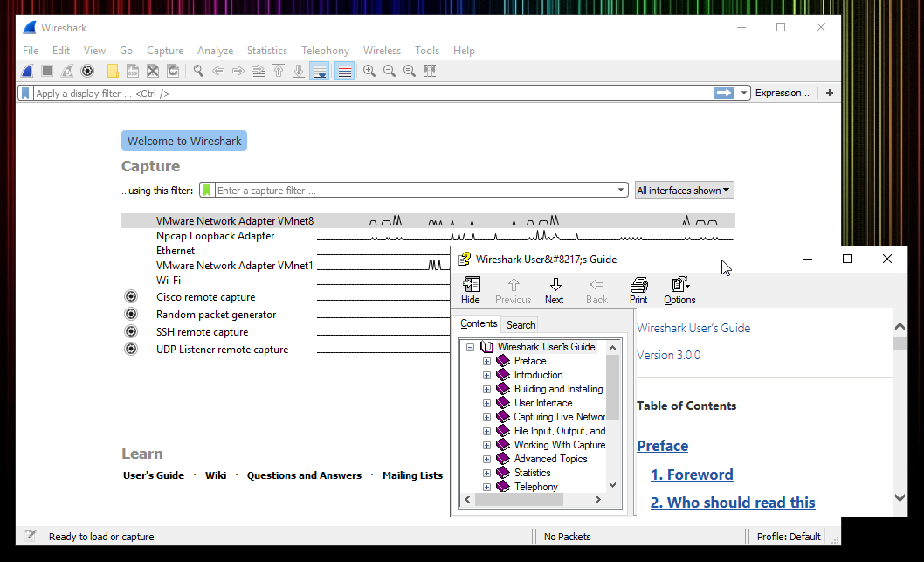The image size is (924, 562).
Task: Expand the Introduction tree node
Action: pyautogui.click(x=486, y=376)
